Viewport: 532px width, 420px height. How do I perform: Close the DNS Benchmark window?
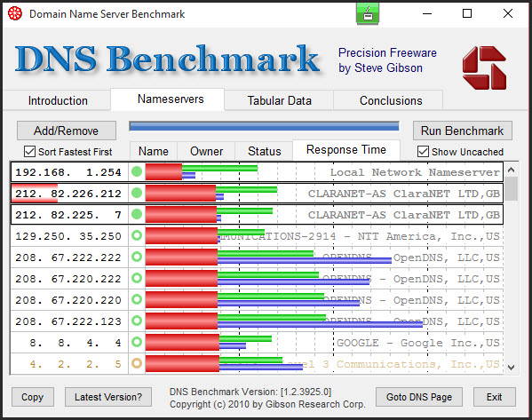tap(508, 13)
